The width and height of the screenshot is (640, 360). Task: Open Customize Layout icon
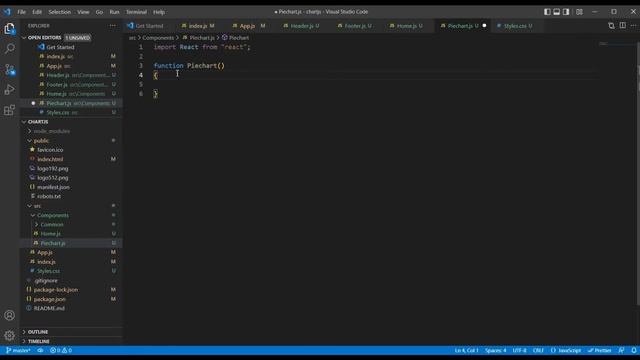[x=579, y=12]
